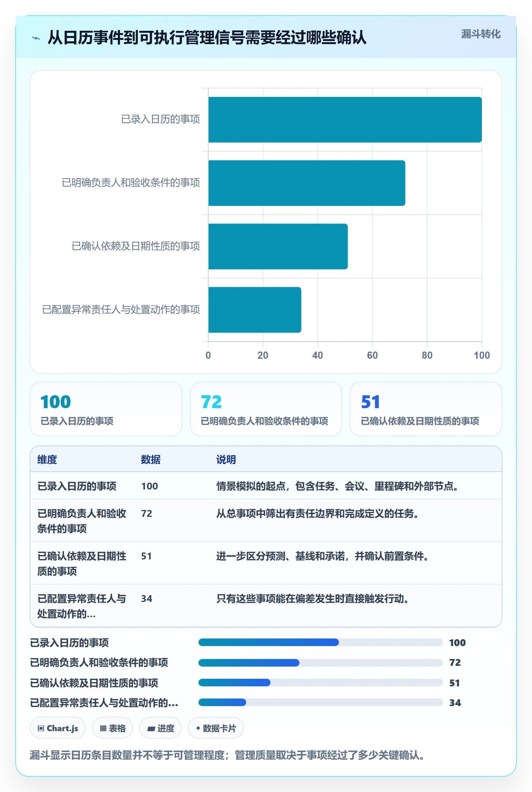Viewport: 532px width, 792px height.
Task: Click the 已录入日历的事项 progress bar
Action: [x=320, y=643]
